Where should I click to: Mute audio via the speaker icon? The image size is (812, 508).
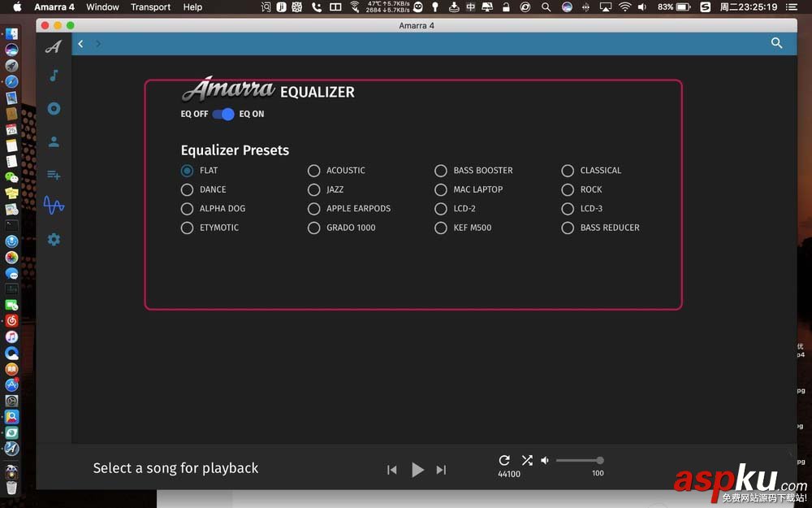pyautogui.click(x=544, y=460)
